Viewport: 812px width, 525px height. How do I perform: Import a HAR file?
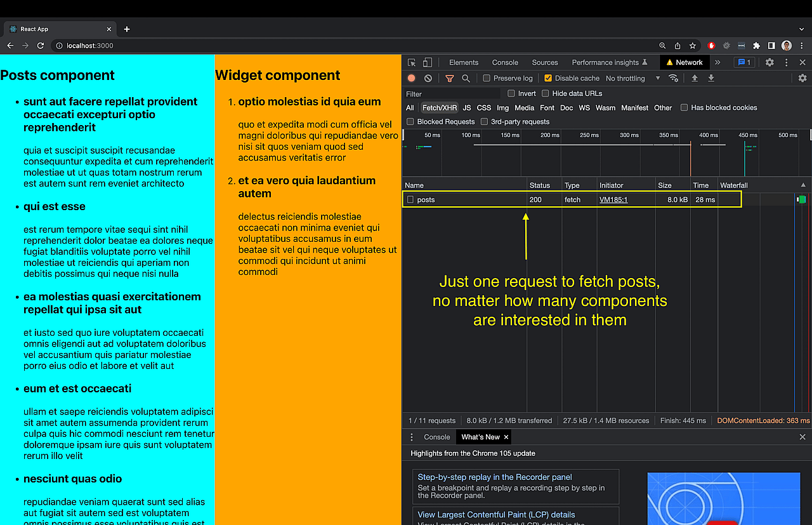(x=693, y=78)
